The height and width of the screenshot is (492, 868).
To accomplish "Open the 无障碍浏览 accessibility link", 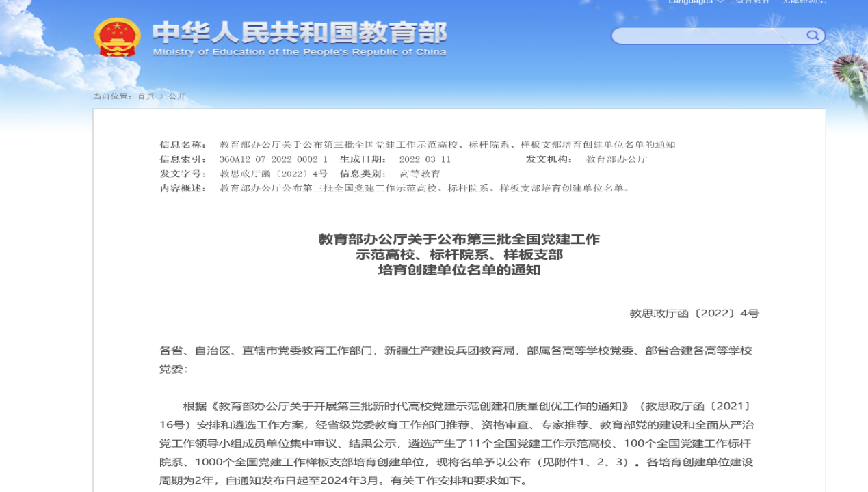I will tap(804, 2).
